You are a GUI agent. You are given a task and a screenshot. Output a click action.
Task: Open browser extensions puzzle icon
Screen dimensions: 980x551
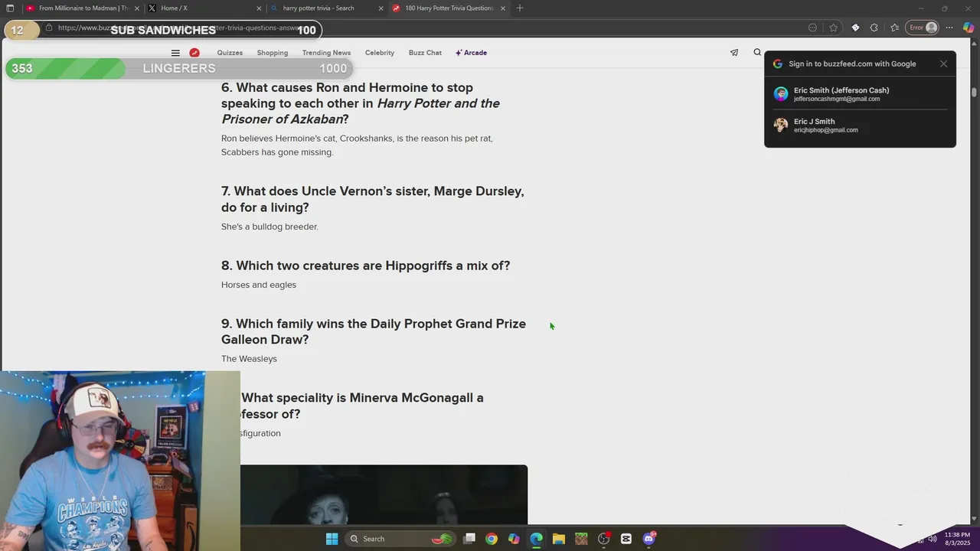click(x=874, y=28)
